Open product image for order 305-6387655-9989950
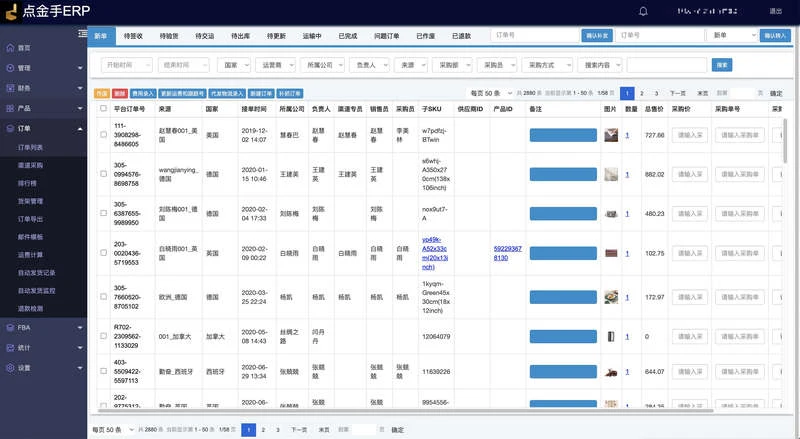Viewport: 800px width, 439px height. [x=611, y=213]
